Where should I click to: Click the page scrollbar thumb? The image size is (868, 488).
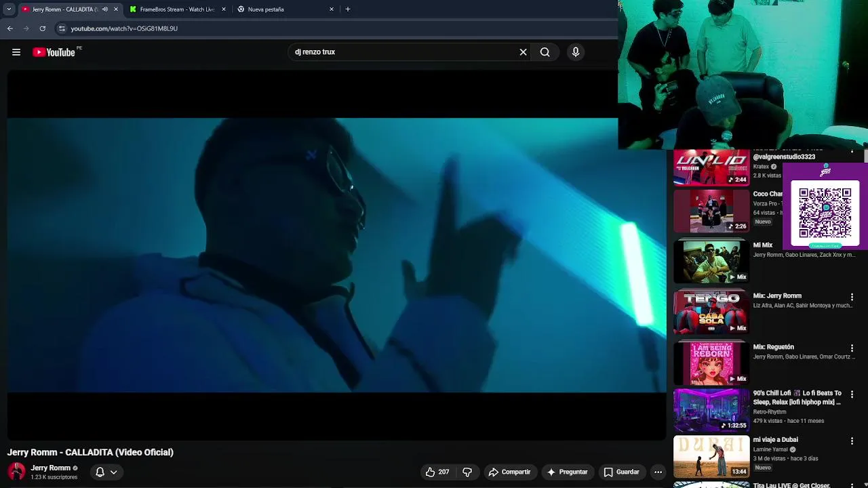(x=865, y=157)
